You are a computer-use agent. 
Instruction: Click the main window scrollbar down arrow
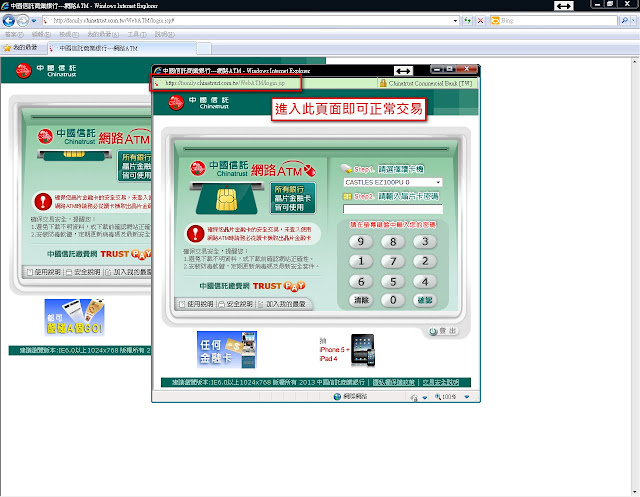tap(635, 492)
